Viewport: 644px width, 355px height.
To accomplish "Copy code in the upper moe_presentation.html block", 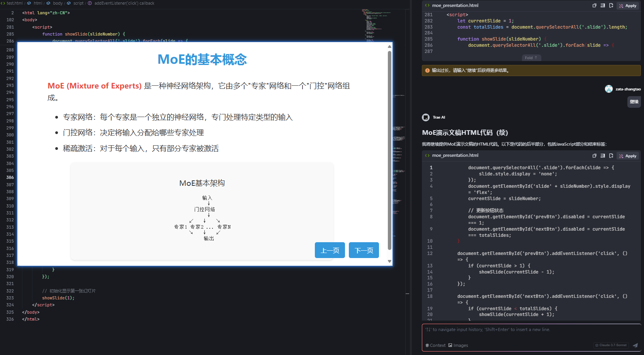I will 594,5.
